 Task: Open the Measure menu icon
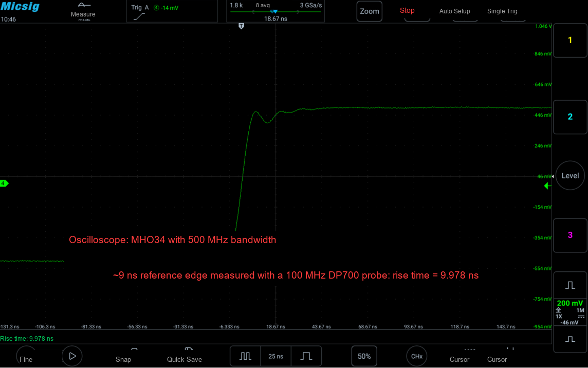pyautogui.click(x=84, y=5)
